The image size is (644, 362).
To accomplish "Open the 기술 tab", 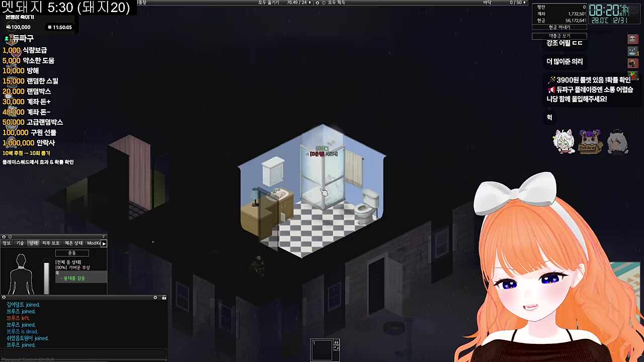I will pyautogui.click(x=20, y=243).
